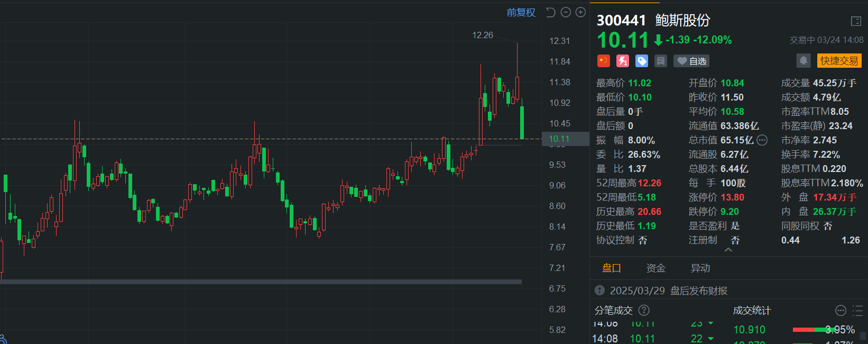The image size is (868, 344).
Task: Open the 盘后发布财报 earnings notice
Action: click(x=699, y=291)
